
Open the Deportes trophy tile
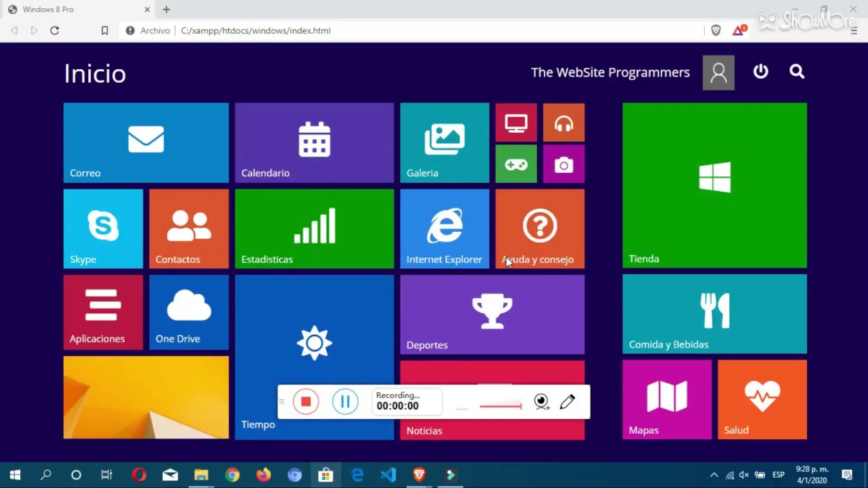pyautogui.click(x=492, y=314)
